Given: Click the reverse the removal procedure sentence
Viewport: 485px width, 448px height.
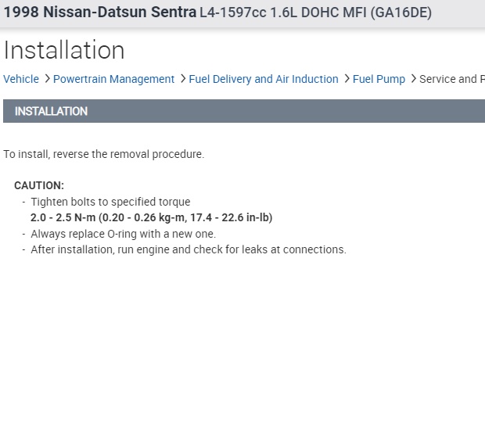Looking at the screenshot, I should (103, 154).
